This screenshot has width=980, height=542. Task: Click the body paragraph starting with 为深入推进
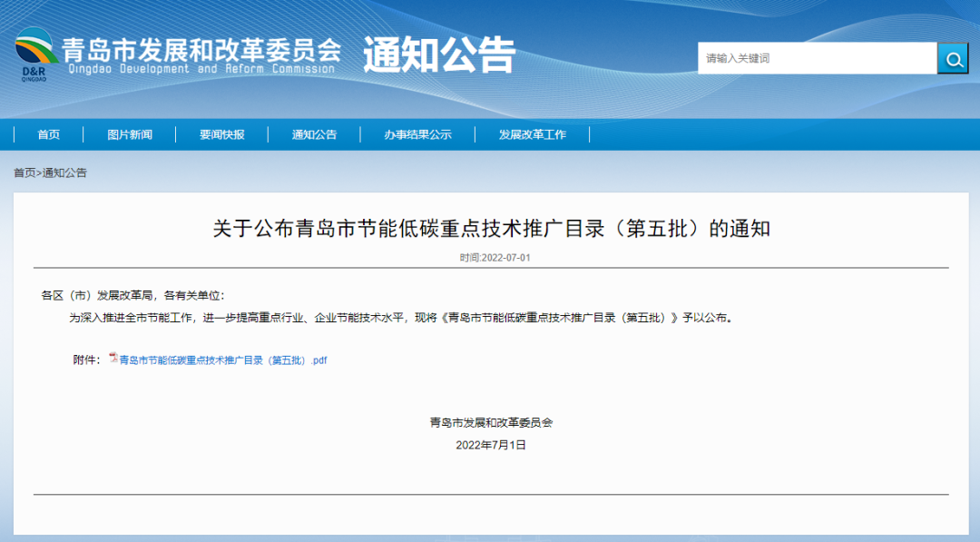coord(400,319)
